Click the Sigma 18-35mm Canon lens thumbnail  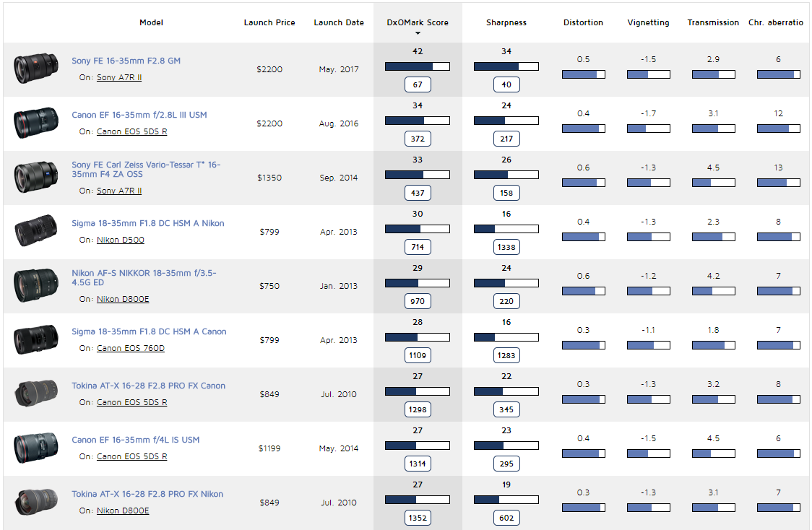[35, 339]
